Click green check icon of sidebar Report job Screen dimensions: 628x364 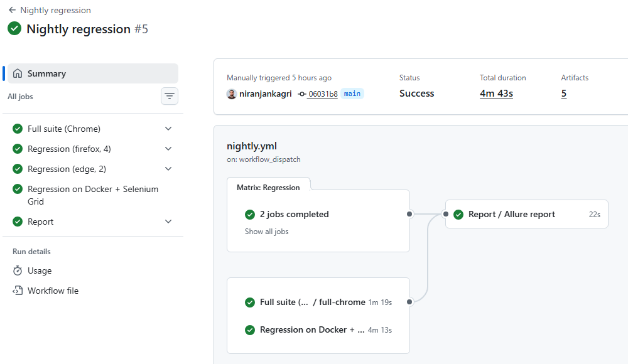pyautogui.click(x=18, y=222)
